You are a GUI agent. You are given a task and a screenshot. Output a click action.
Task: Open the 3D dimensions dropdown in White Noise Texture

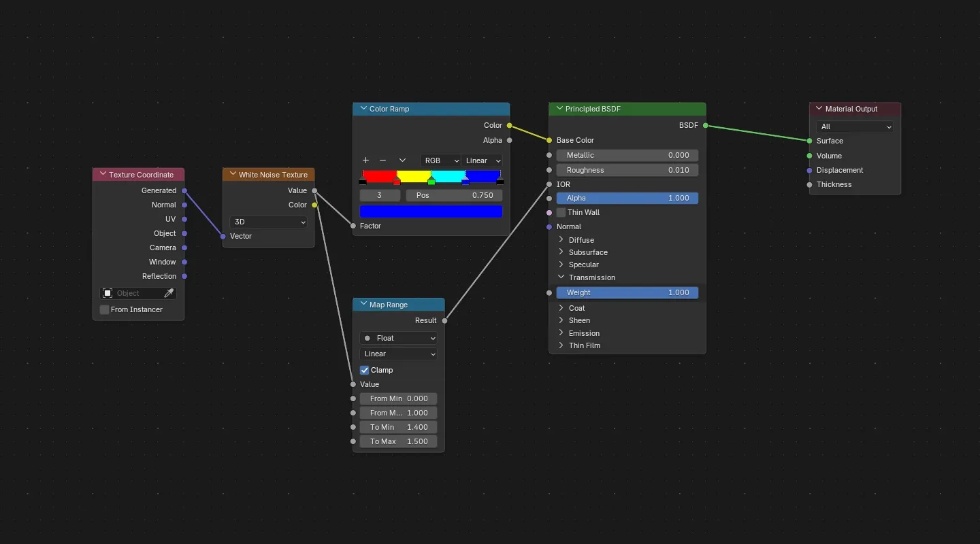(x=269, y=222)
